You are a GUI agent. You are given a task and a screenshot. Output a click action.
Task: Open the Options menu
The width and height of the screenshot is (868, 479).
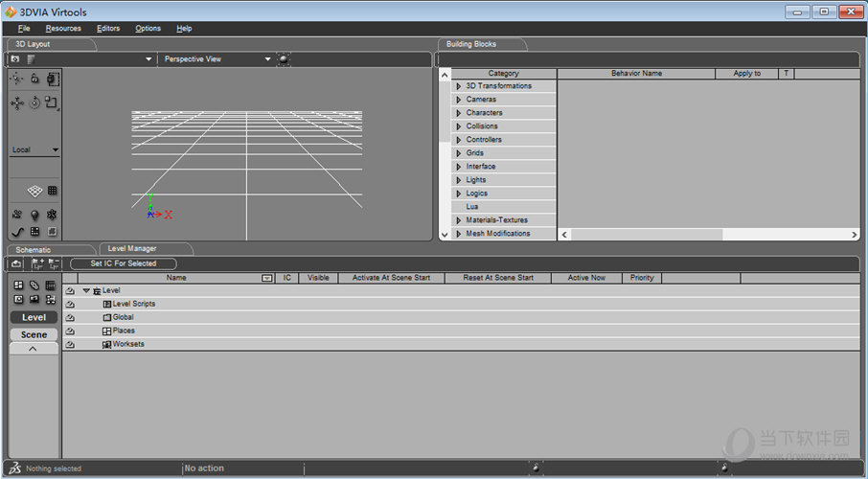(x=148, y=28)
